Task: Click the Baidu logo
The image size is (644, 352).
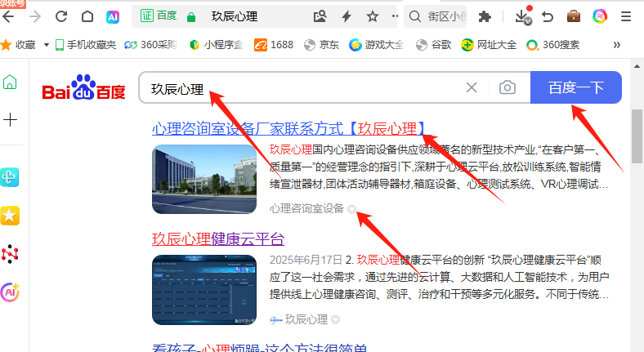Action: 84,87
